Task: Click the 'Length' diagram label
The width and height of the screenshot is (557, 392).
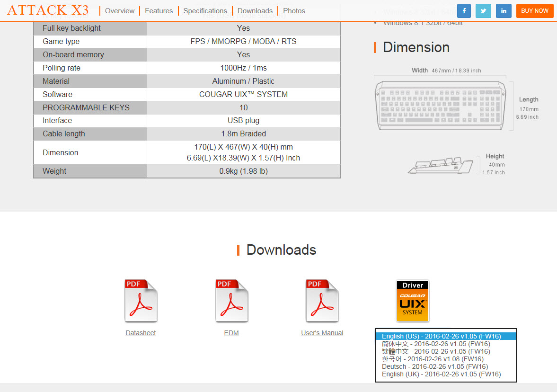Action: pos(529,99)
